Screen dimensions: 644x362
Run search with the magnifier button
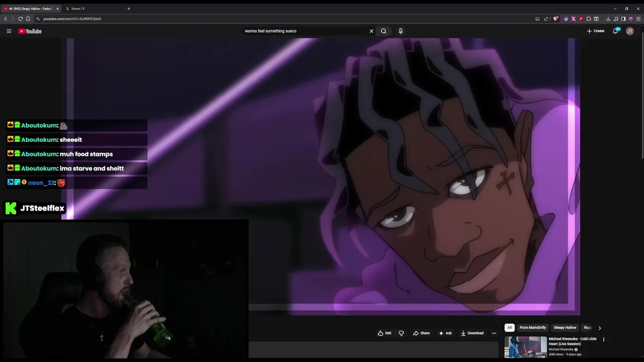click(383, 31)
